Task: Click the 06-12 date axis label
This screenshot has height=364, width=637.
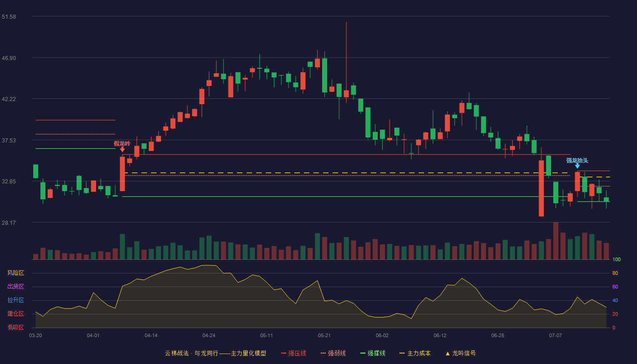Action: coord(440,335)
